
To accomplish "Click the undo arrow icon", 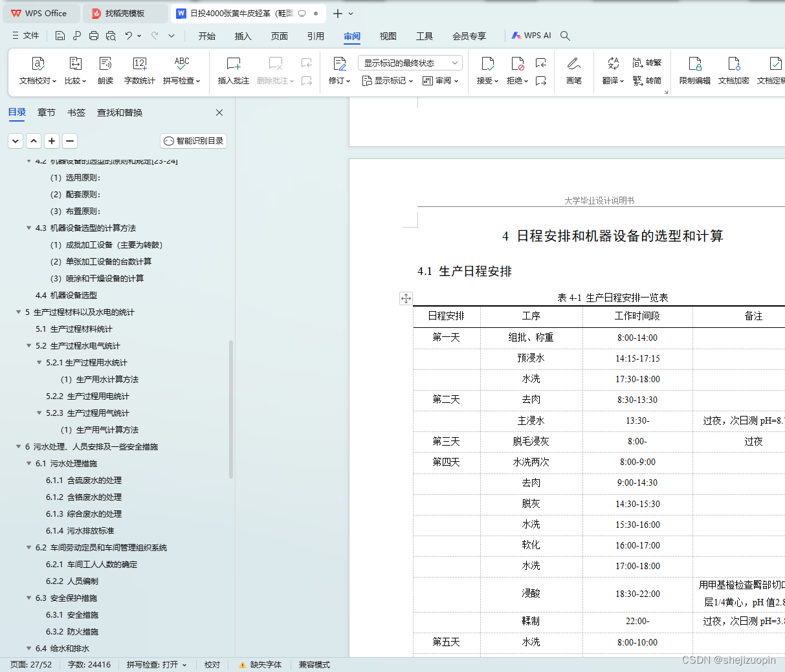I will (x=129, y=36).
